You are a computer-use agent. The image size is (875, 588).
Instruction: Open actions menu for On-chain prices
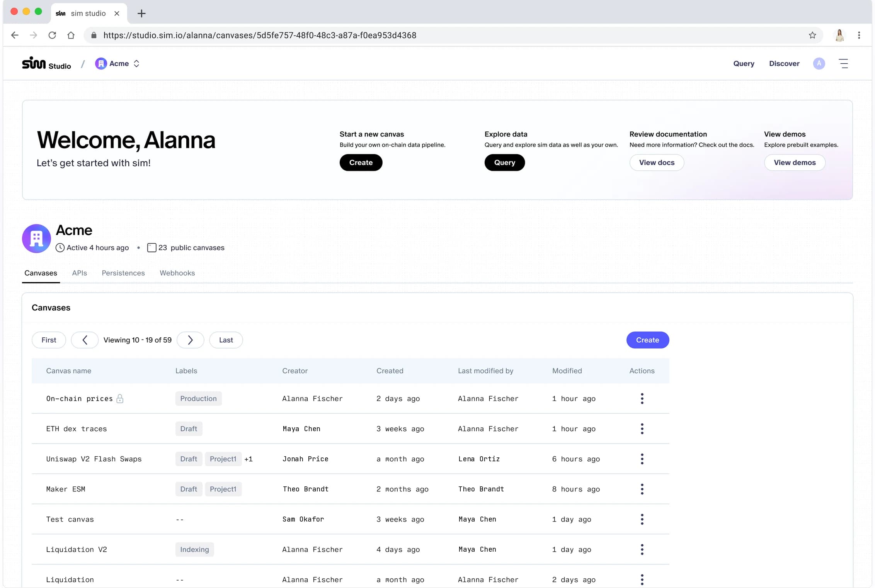pyautogui.click(x=642, y=398)
